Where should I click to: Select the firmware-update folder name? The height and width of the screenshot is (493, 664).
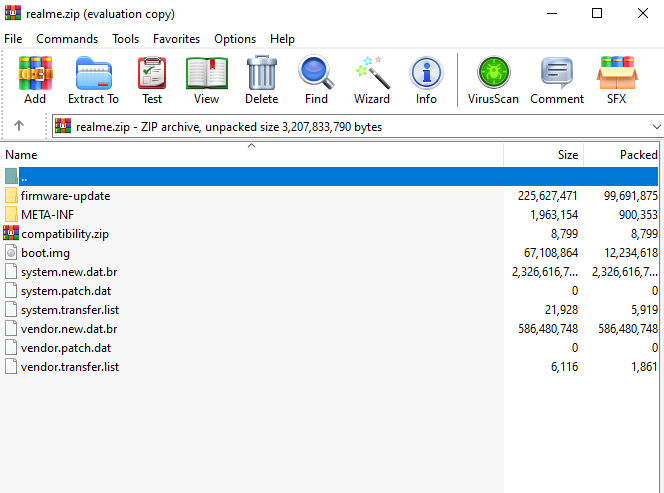pos(66,196)
